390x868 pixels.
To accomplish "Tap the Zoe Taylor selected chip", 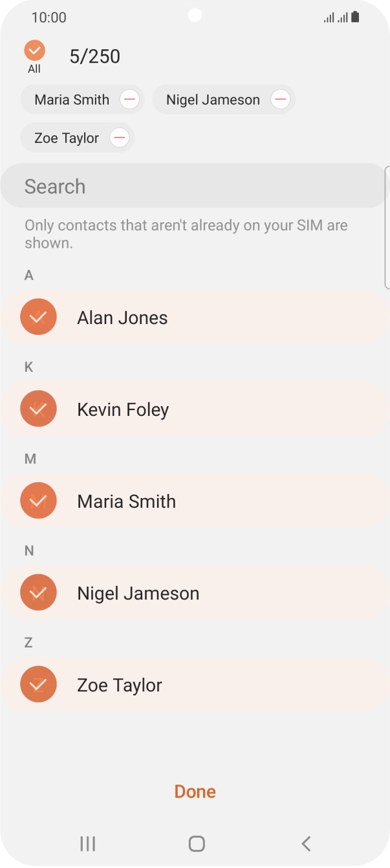I will click(67, 138).
